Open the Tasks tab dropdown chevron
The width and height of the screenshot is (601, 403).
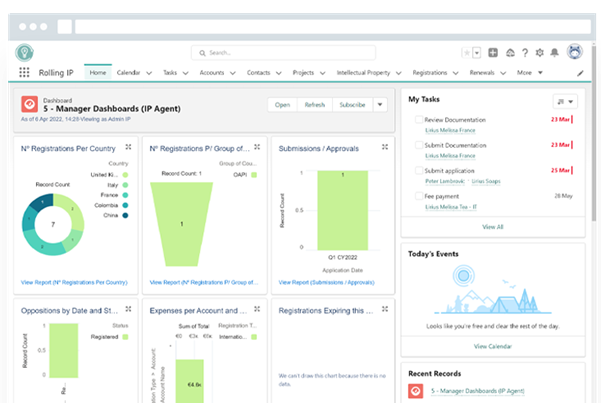186,73
